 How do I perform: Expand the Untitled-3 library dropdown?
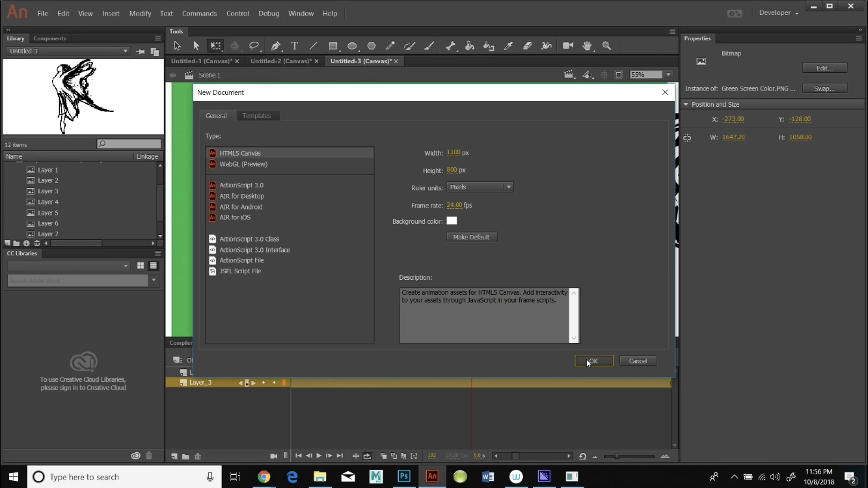pyautogui.click(x=124, y=51)
